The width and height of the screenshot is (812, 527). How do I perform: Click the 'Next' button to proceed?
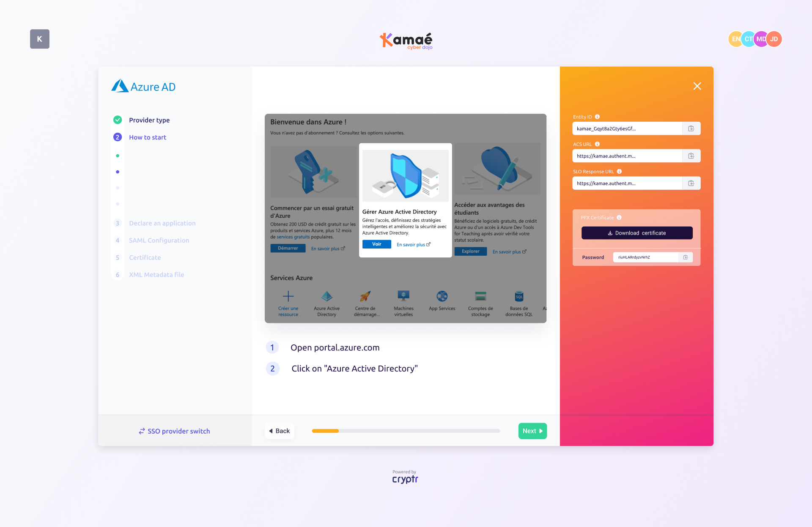click(532, 431)
